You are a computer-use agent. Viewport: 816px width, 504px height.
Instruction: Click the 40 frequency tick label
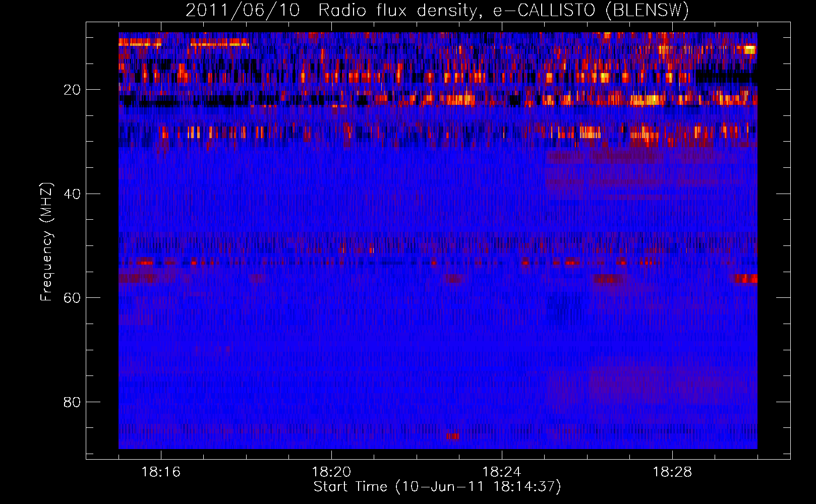point(72,194)
